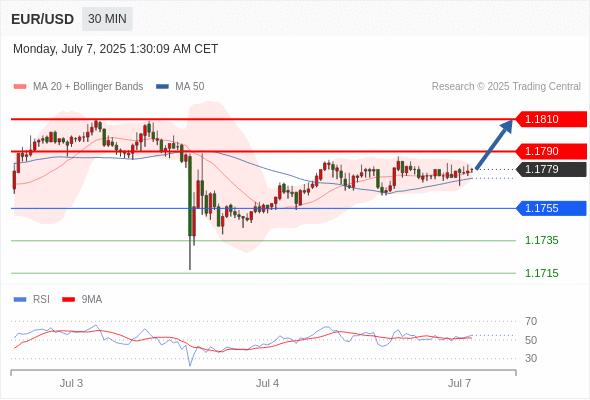The image size is (590, 400).
Task: Select the 30 MIN timeframe badge
Action: (x=107, y=19)
